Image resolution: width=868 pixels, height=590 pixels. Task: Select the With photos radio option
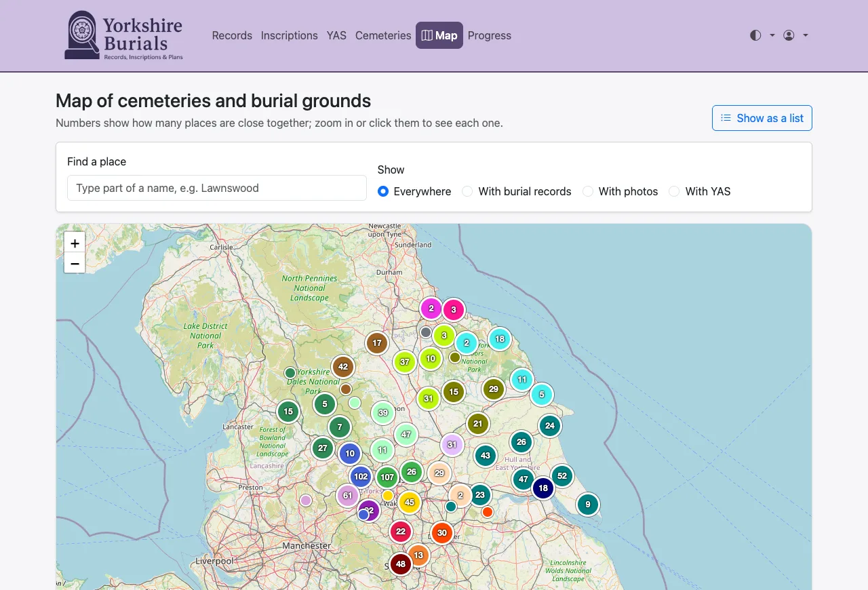[x=588, y=191]
